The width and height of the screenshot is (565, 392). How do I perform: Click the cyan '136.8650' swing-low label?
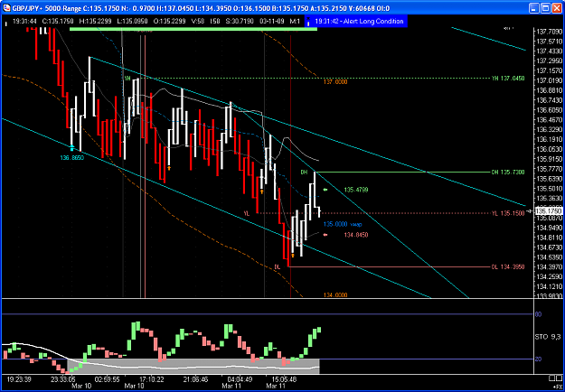click(x=71, y=157)
